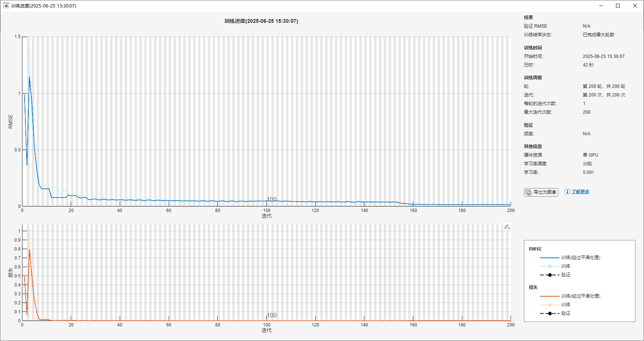
Task: Click the chart title 训练进度(2025-06-25 15:30:07)
Action: coord(261,21)
